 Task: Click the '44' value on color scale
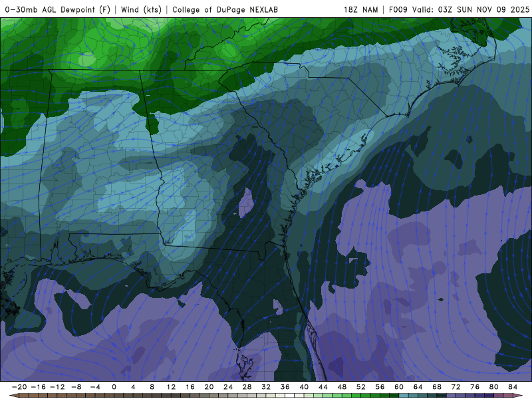323,387
